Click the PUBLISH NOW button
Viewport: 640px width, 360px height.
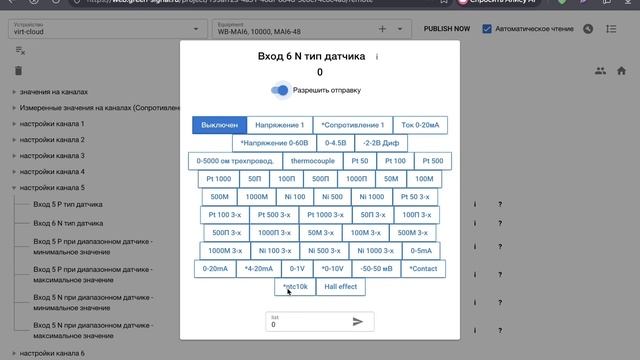(447, 29)
